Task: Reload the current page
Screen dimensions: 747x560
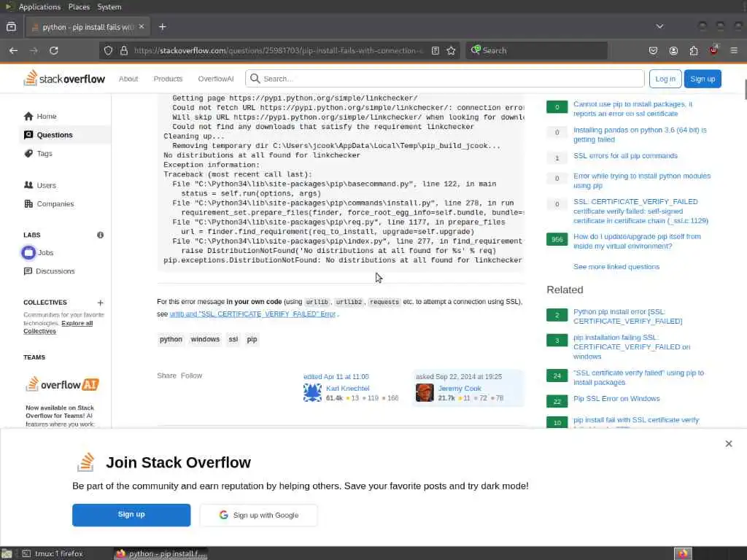Action: click(54, 50)
